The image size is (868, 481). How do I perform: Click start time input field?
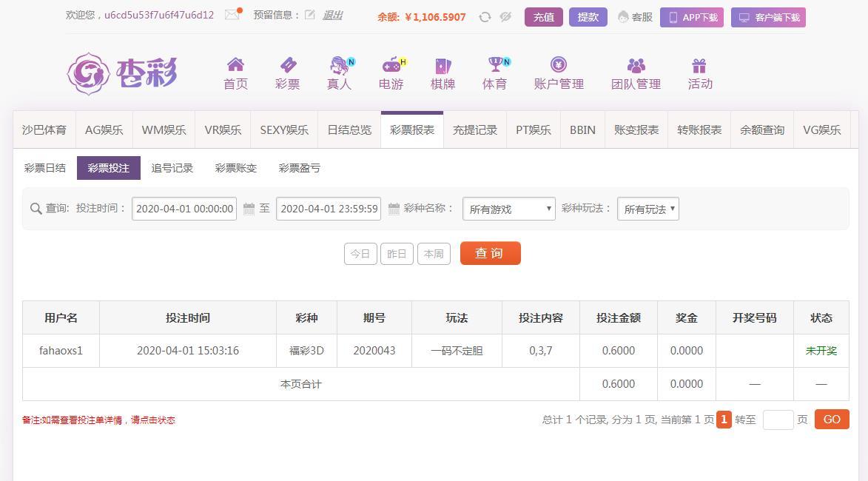pos(184,209)
